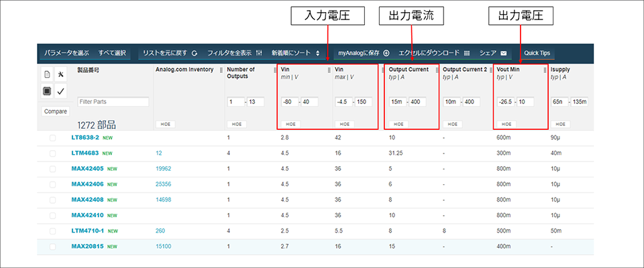Click すべて選択 select all
The image size is (644, 268).
point(112,54)
